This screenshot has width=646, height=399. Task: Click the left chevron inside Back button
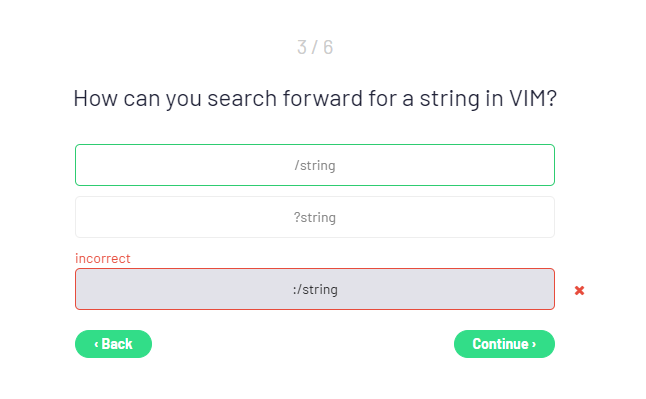point(96,344)
